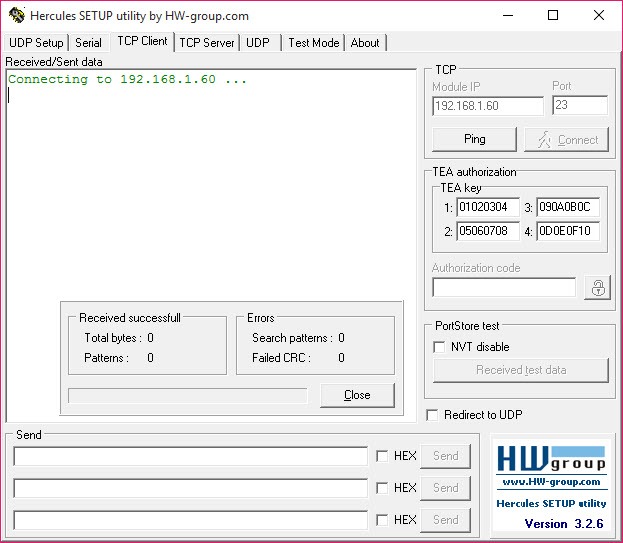Enable the NVT disable checkbox
623x543 pixels.
click(x=439, y=347)
